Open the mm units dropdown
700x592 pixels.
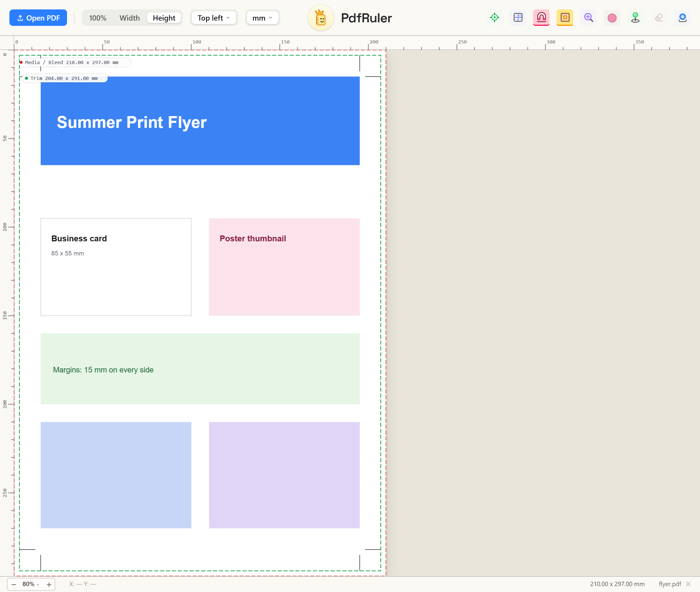[x=262, y=18]
